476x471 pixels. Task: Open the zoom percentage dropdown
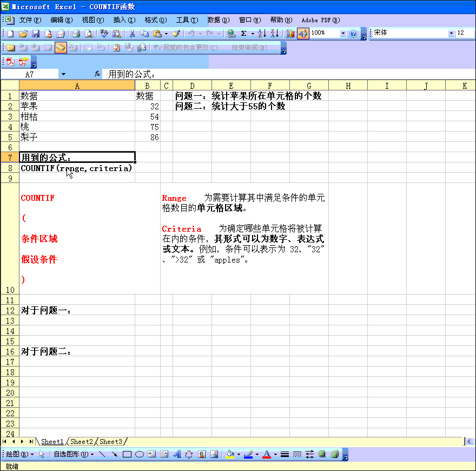343,34
